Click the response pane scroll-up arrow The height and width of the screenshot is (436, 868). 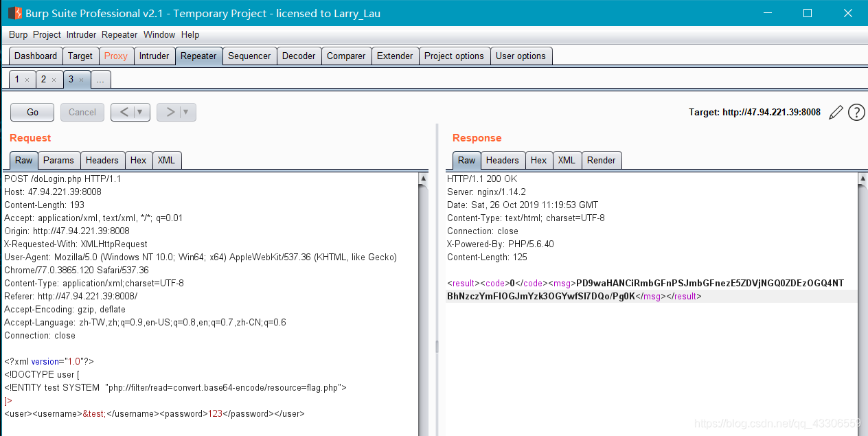(x=863, y=179)
